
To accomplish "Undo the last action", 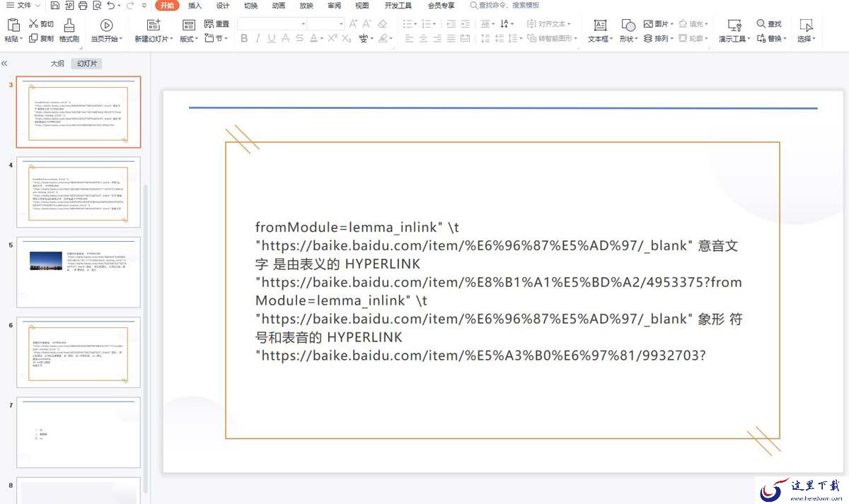I will tap(111, 6).
